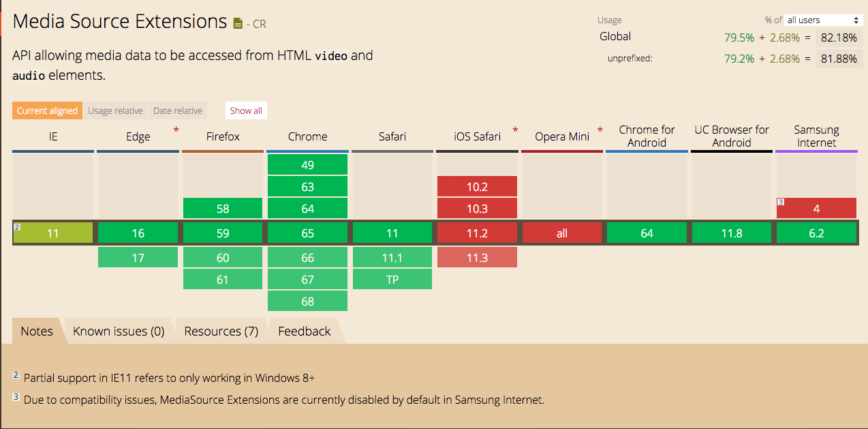This screenshot has height=429, width=868.
Task: Select the iOS Safari 10.3 cell
Action: [x=477, y=208]
